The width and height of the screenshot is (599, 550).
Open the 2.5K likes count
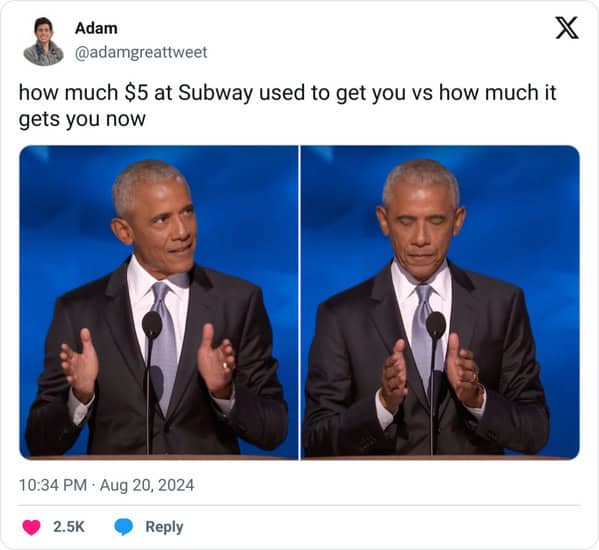pyautogui.click(x=69, y=527)
